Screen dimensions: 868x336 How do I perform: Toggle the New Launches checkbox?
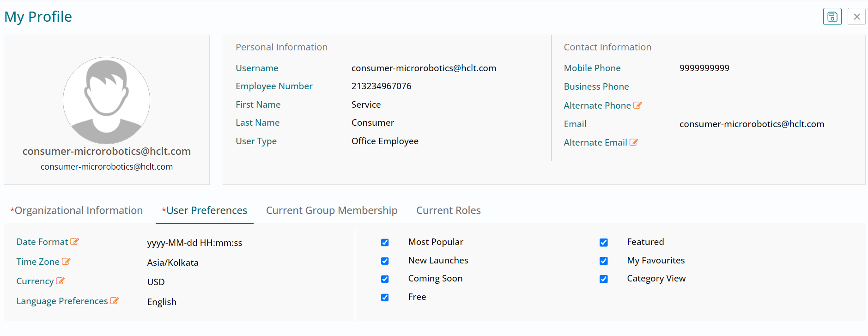point(385,261)
